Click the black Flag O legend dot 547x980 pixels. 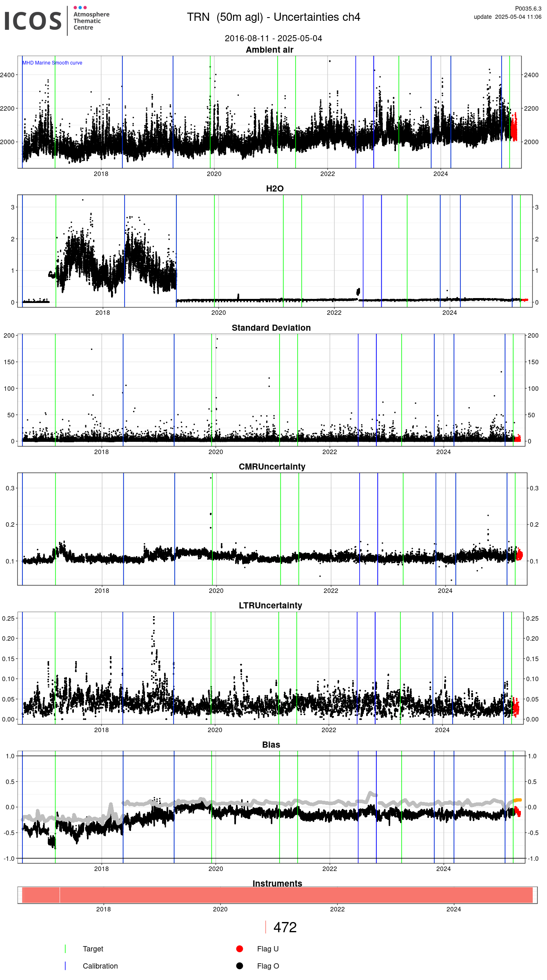coord(240,966)
